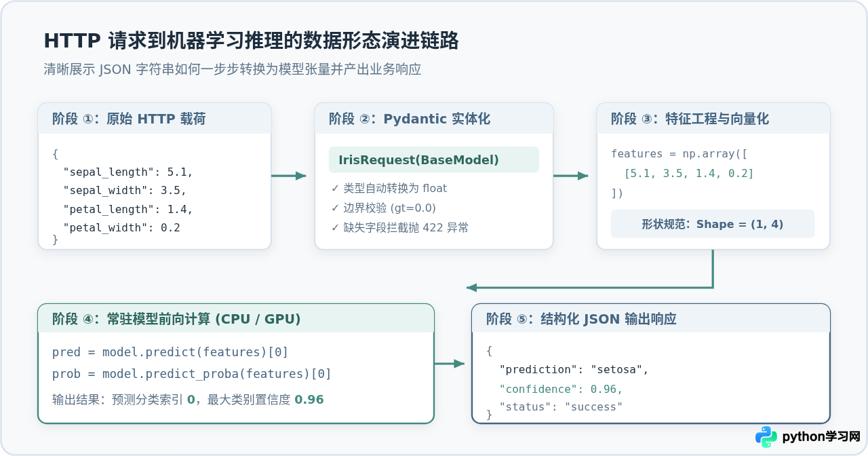Select the header 阶段 ③: 特征工程与向量化

click(690, 119)
